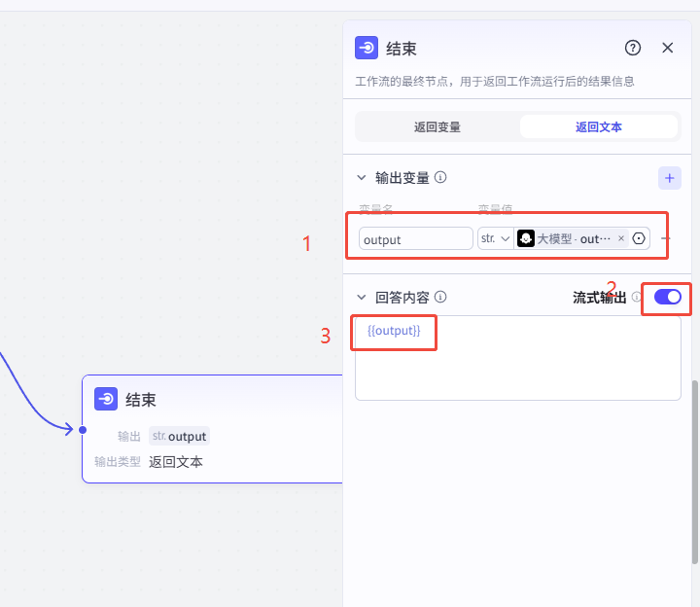Collapse the 回答内容 section
The image size is (700, 607).
point(362,297)
